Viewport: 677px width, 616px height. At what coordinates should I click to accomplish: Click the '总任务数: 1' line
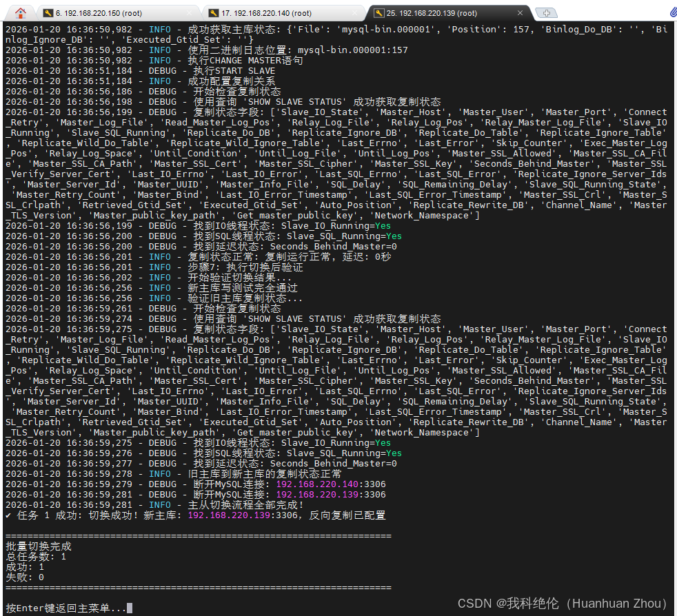click(36, 557)
